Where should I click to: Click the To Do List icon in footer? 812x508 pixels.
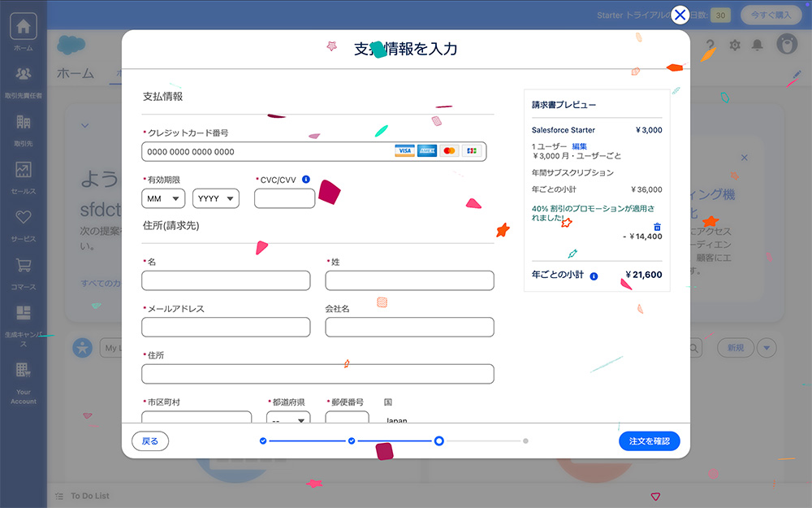pos(59,496)
